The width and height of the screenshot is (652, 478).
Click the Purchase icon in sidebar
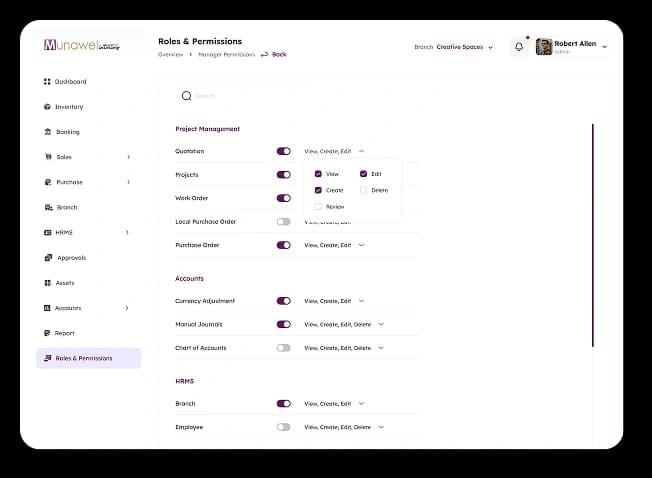48,182
